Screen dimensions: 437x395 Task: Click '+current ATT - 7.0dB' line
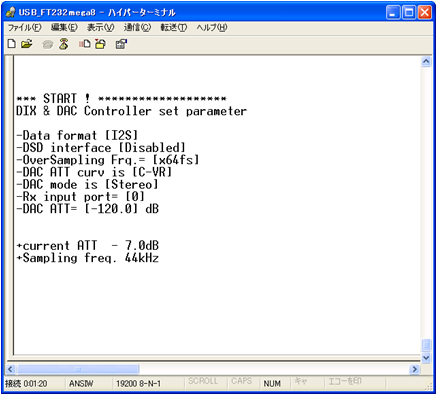click(87, 246)
